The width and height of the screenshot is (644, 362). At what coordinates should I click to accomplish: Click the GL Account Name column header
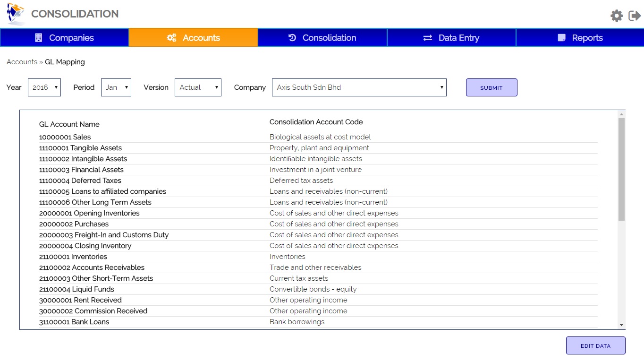[x=69, y=124]
